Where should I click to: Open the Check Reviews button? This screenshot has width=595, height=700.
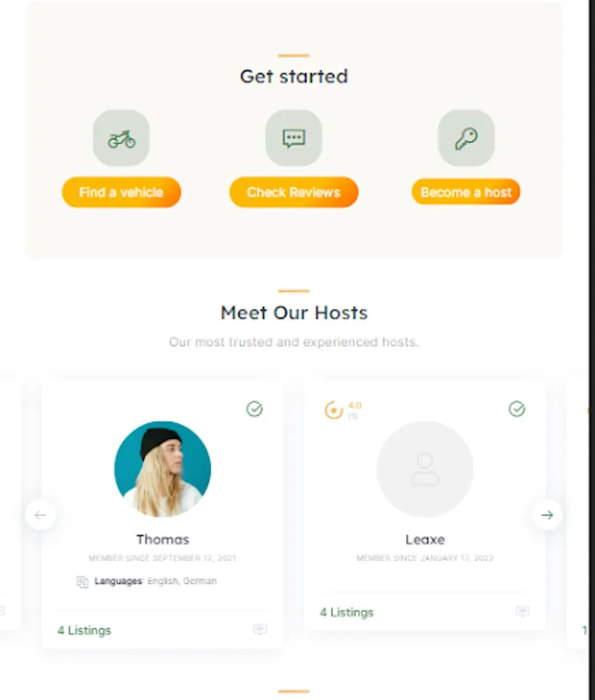[294, 192]
